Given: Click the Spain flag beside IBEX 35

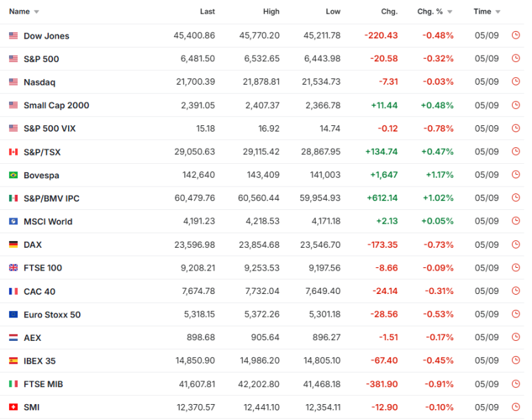Looking at the screenshot, I should coord(13,361).
